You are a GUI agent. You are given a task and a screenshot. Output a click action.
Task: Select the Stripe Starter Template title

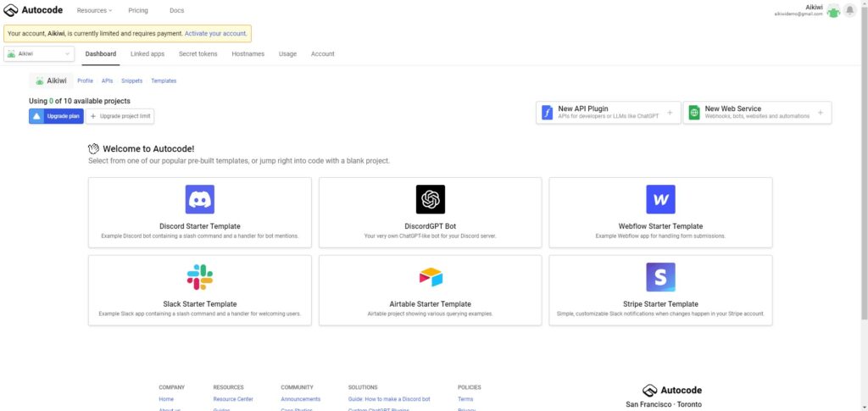660,303
